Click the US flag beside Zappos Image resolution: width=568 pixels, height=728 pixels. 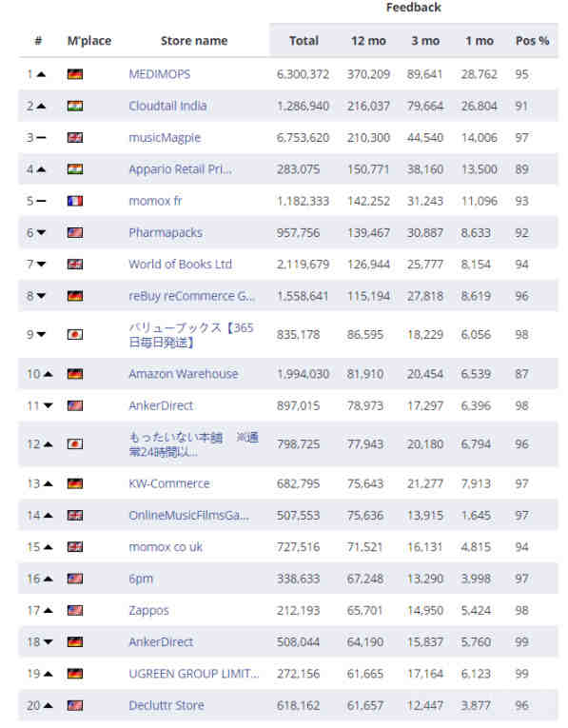(75, 610)
